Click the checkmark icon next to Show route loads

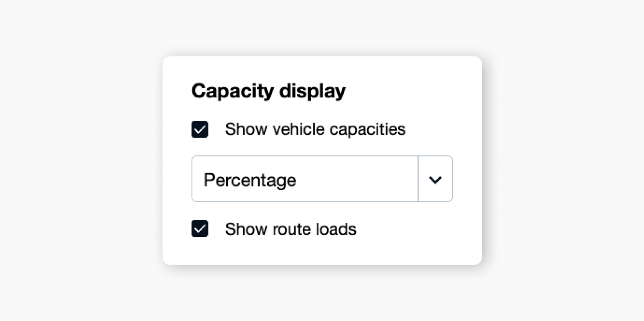200,229
